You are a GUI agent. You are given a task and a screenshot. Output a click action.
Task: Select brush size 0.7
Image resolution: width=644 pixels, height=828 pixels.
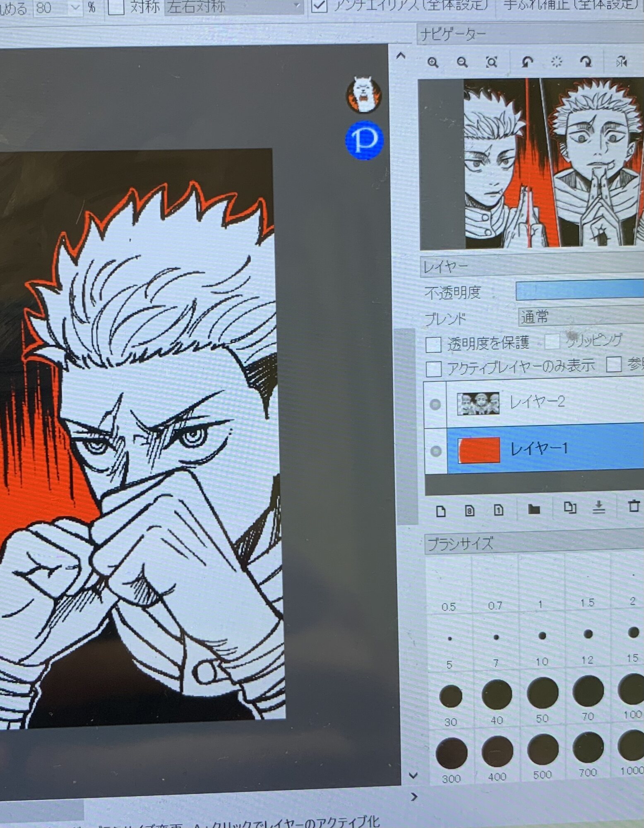coord(495,584)
